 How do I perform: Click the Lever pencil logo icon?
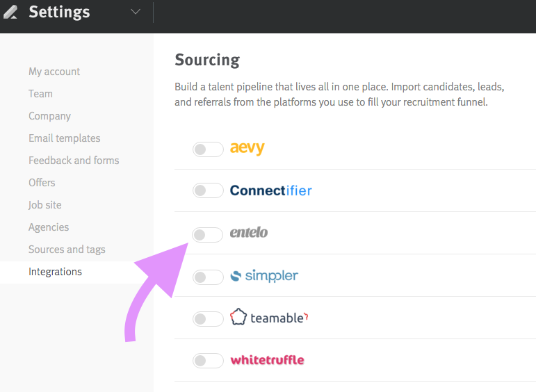tap(10, 12)
